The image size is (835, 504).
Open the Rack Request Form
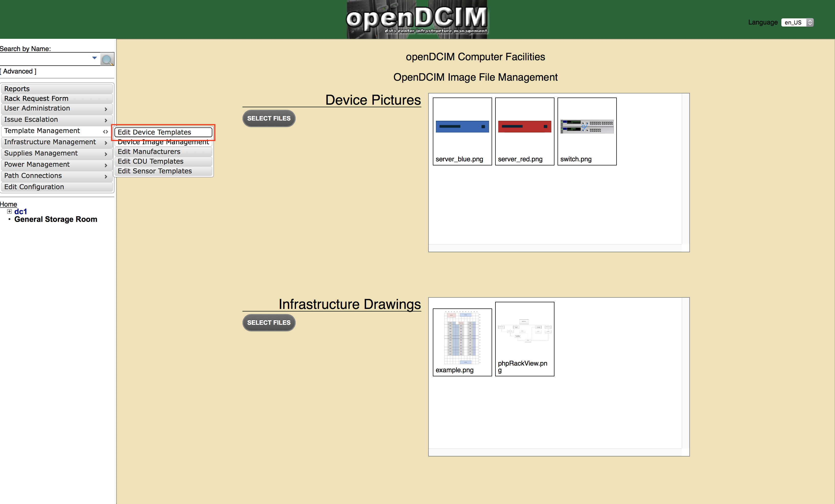(x=57, y=99)
